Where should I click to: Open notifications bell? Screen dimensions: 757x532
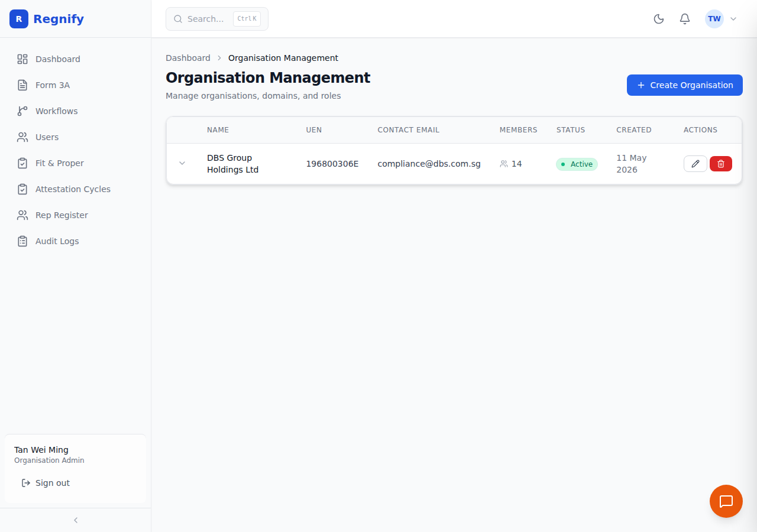click(685, 19)
